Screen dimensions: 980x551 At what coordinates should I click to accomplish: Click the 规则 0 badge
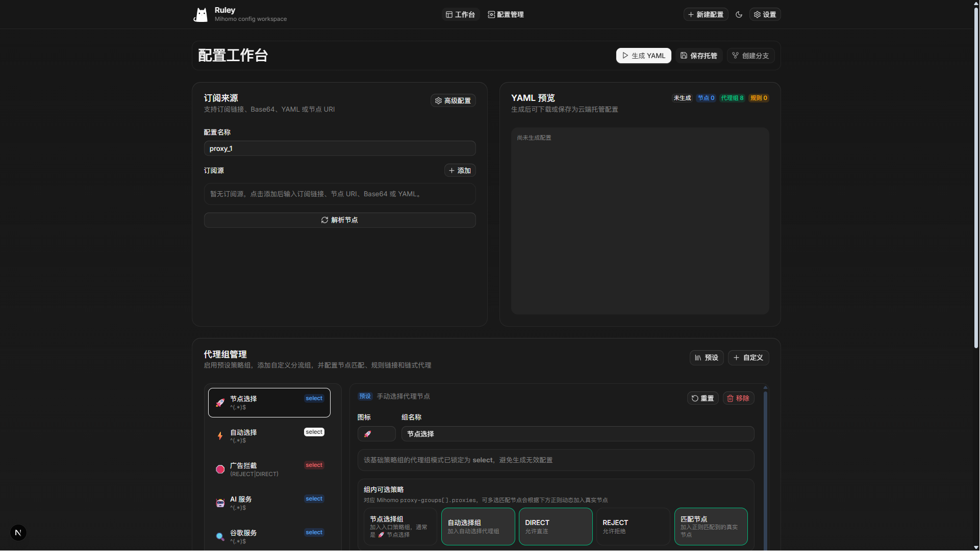759,98
